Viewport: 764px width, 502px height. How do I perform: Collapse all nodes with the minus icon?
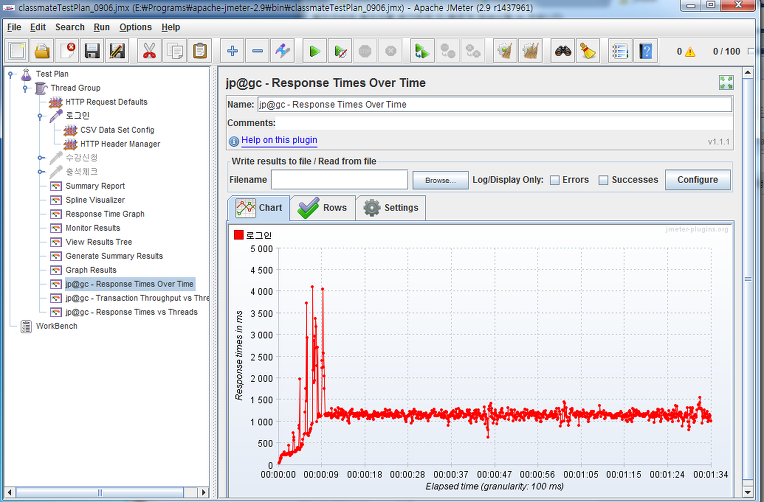tap(257, 51)
